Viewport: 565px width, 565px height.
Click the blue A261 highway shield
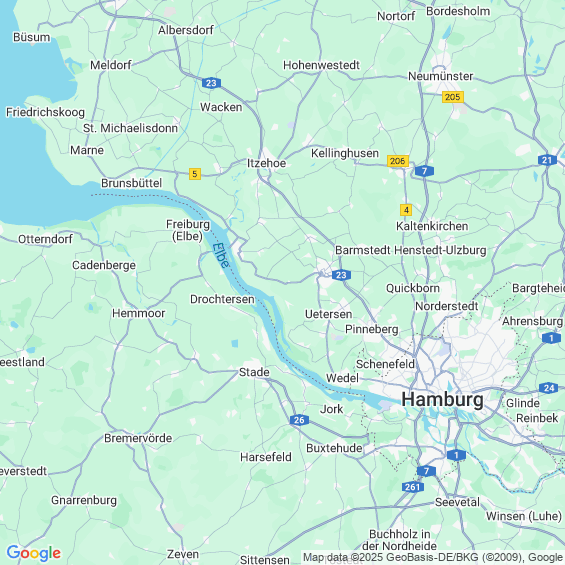(413, 487)
